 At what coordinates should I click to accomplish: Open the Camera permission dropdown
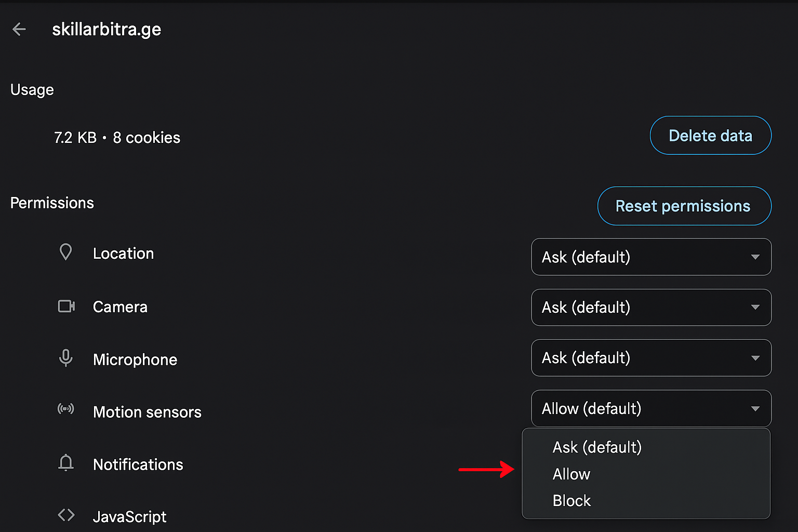tap(651, 307)
